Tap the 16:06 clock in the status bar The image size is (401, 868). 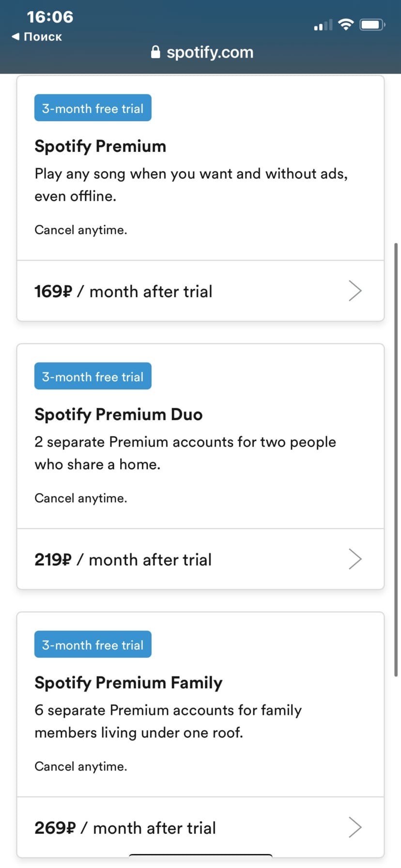click(x=50, y=17)
